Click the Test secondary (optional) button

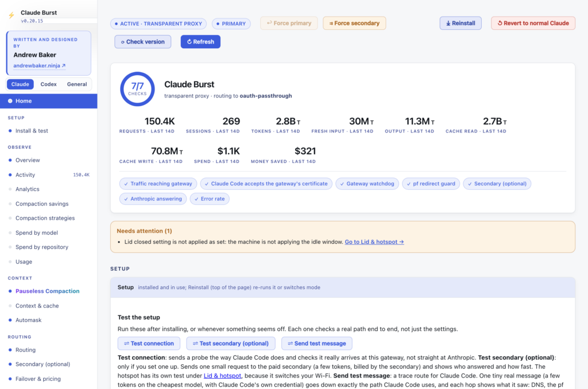(231, 343)
